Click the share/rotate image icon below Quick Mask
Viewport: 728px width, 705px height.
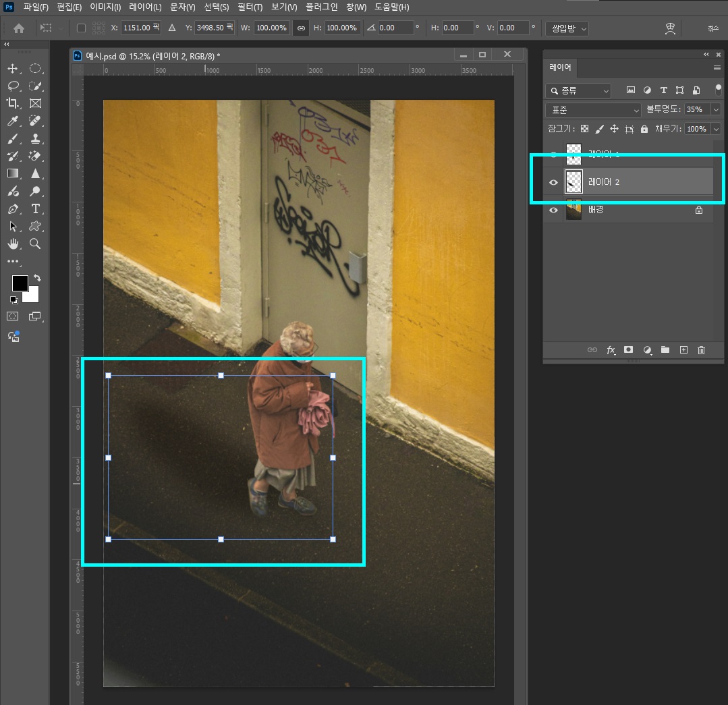coord(13,337)
